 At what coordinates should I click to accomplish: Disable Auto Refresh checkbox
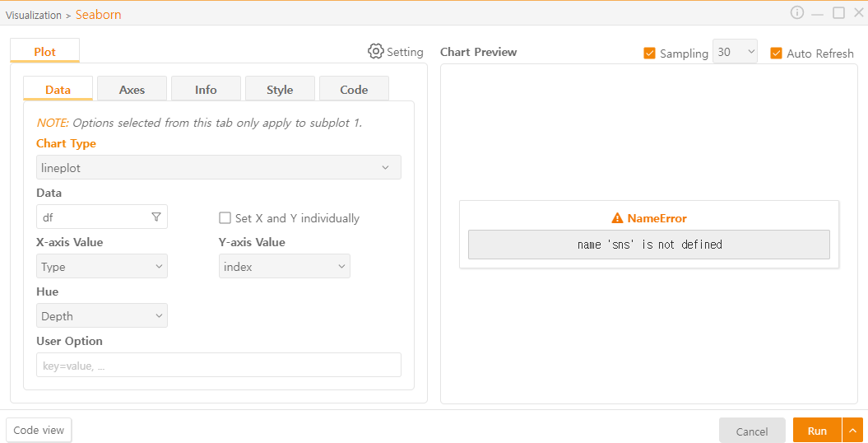(x=776, y=54)
